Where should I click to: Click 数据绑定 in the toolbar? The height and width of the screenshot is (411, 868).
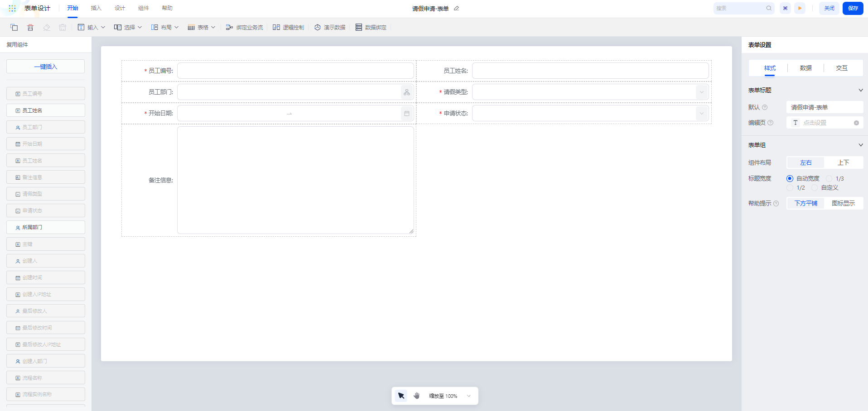point(371,27)
